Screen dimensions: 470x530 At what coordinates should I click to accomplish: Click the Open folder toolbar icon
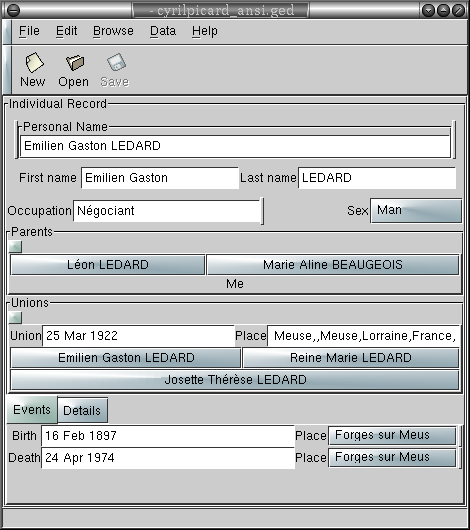click(x=75, y=63)
